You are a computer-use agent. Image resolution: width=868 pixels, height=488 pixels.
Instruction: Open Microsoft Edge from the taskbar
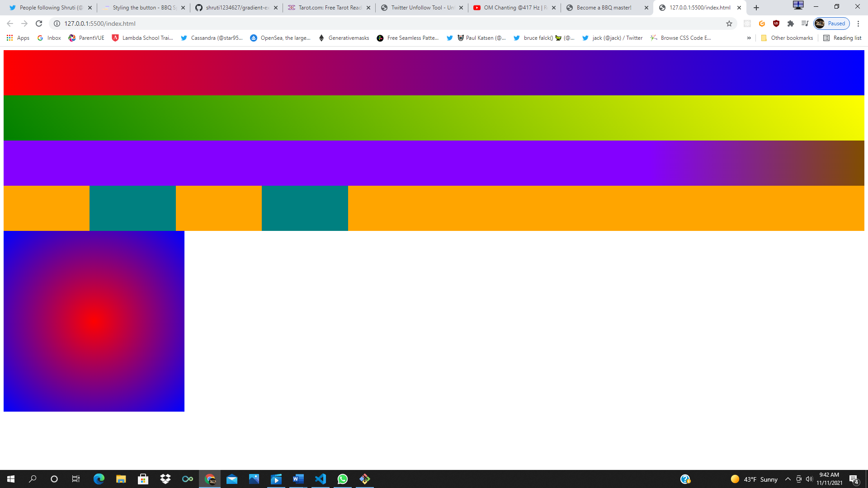[99, 479]
